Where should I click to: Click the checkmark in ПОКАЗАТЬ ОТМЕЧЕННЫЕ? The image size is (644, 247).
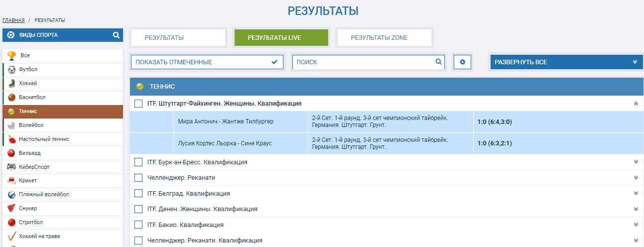pos(274,62)
